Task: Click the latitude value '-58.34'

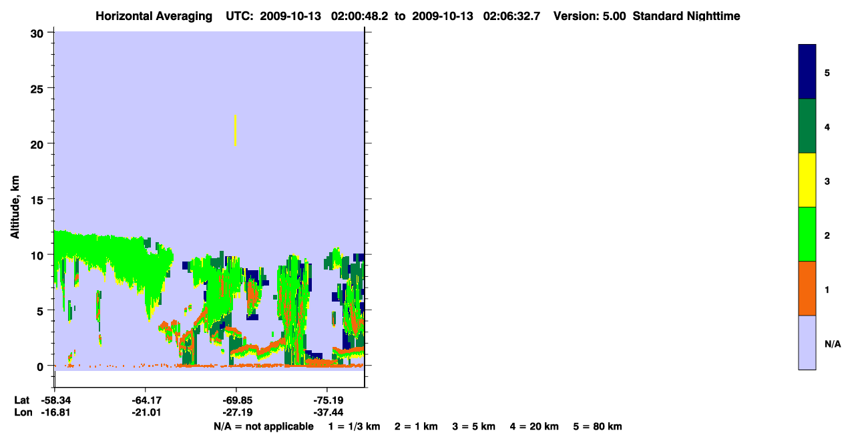Action: 55,400
